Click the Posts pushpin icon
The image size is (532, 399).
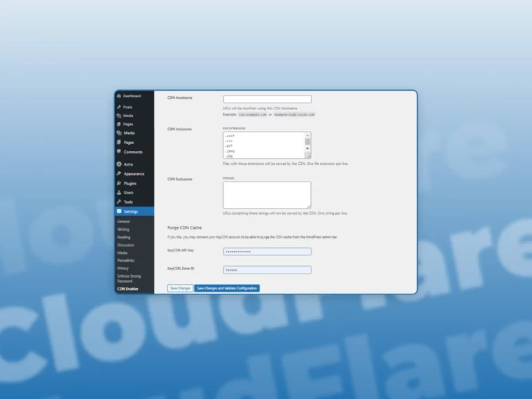pos(118,107)
